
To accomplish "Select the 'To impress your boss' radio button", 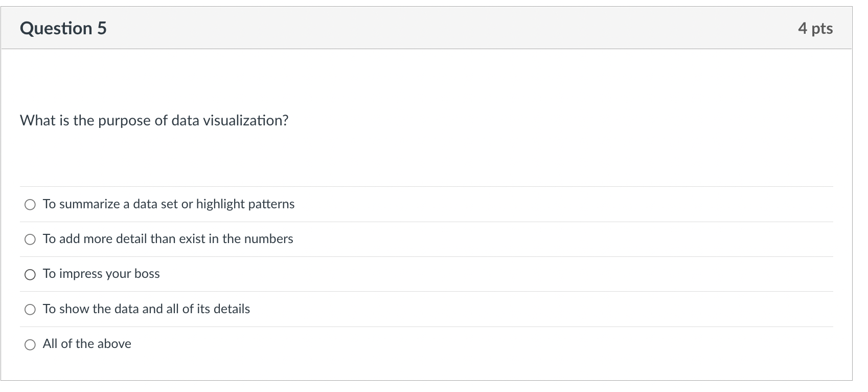I will [30, 275].
